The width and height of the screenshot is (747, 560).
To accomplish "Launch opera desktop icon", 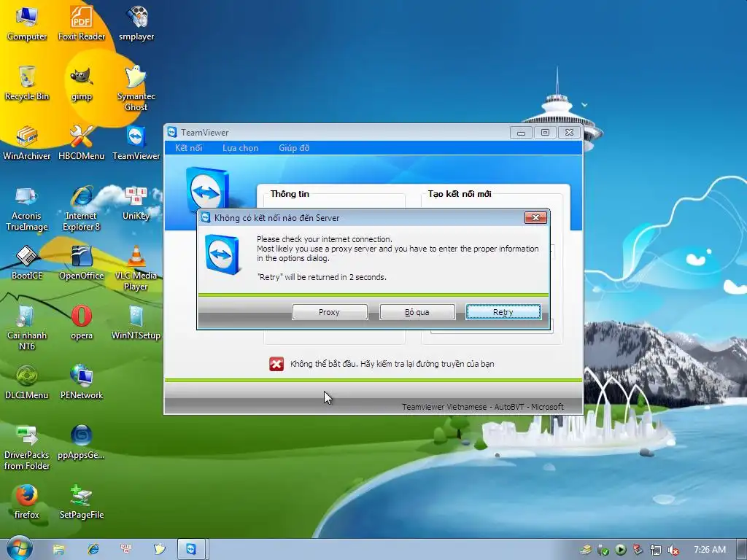I will click(x=82, y=323).
